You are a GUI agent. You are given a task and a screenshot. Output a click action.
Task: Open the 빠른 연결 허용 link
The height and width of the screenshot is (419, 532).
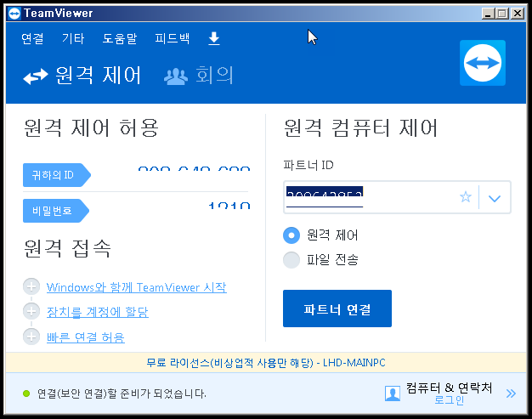[x=86, y=337]
